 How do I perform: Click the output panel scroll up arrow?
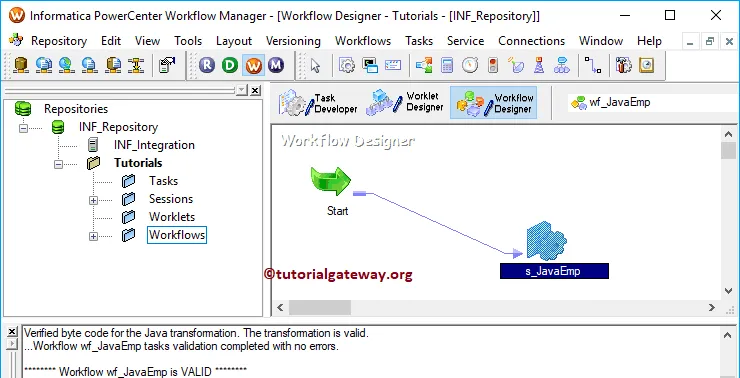[x=728, y=334]
